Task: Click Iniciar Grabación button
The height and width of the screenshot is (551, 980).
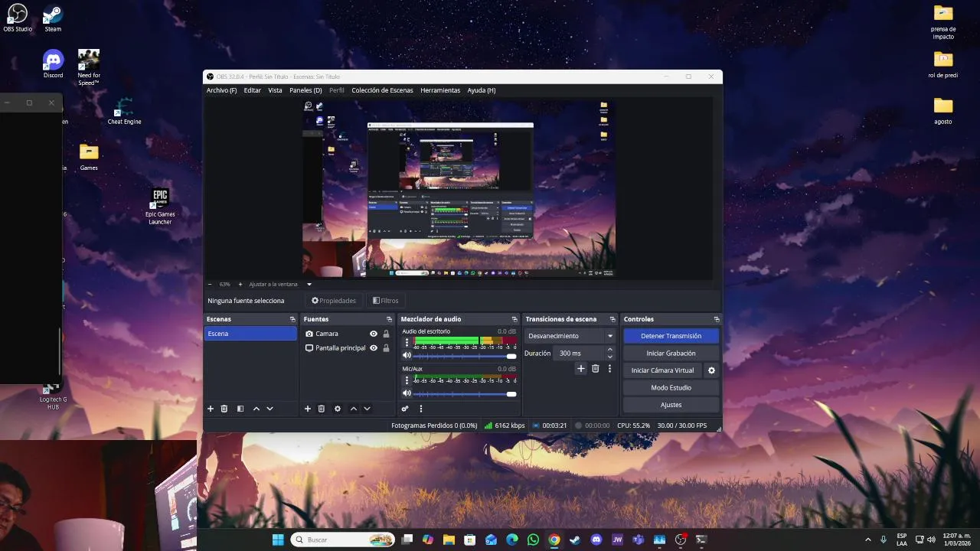Action: click(x=671, y=354)
